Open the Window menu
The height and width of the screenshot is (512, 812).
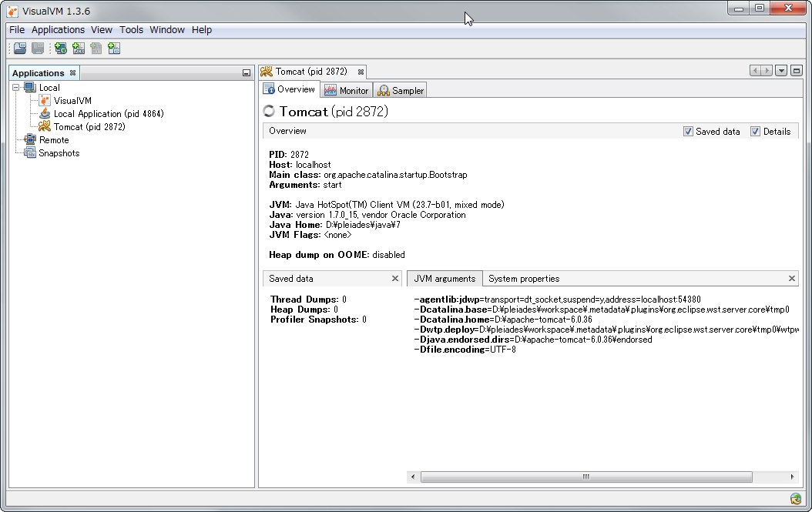point(167,29)
